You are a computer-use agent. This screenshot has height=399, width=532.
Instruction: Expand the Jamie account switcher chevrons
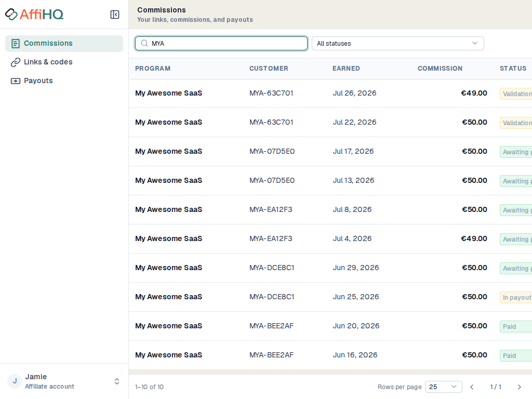117,381
